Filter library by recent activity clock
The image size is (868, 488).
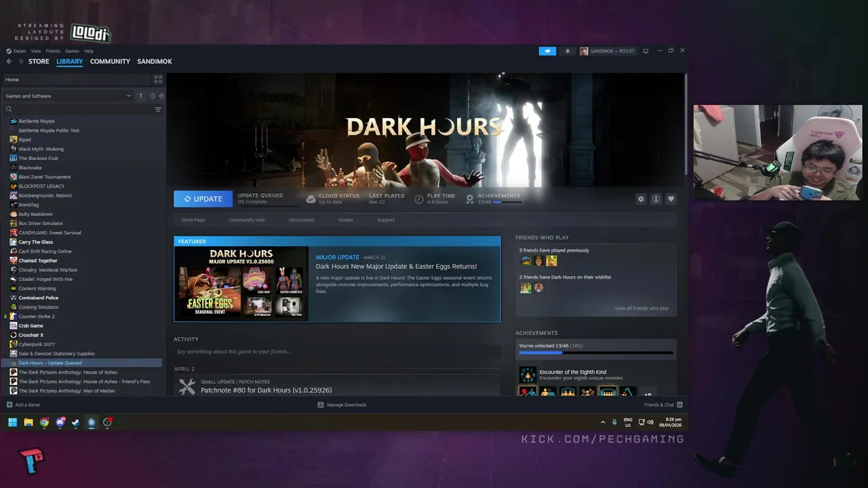click(153, 96)
